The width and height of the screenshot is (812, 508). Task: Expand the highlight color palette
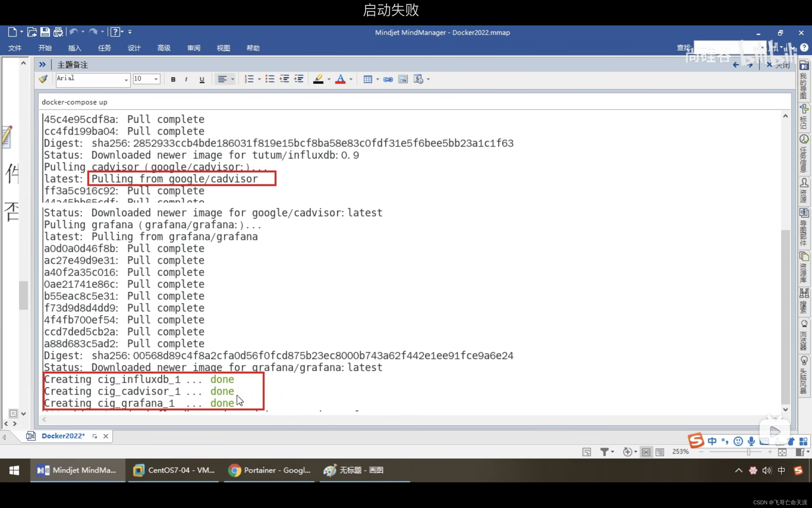tap(329, 80)
